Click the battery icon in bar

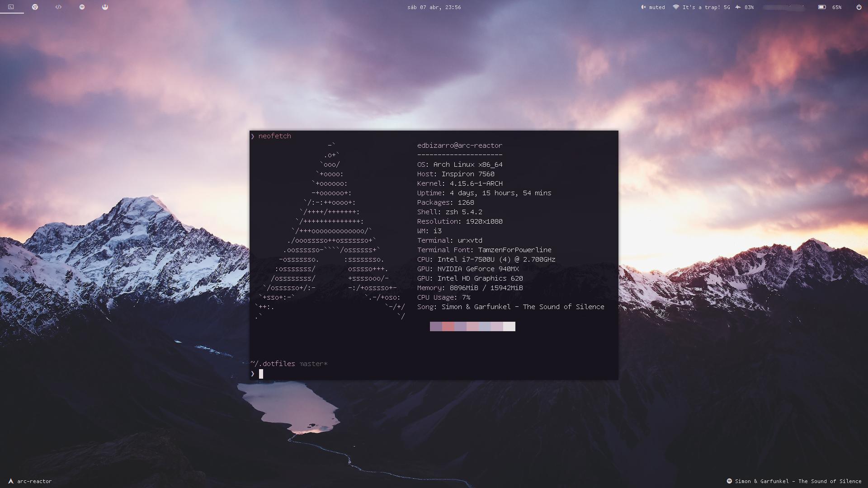click(x=822, y=7)
